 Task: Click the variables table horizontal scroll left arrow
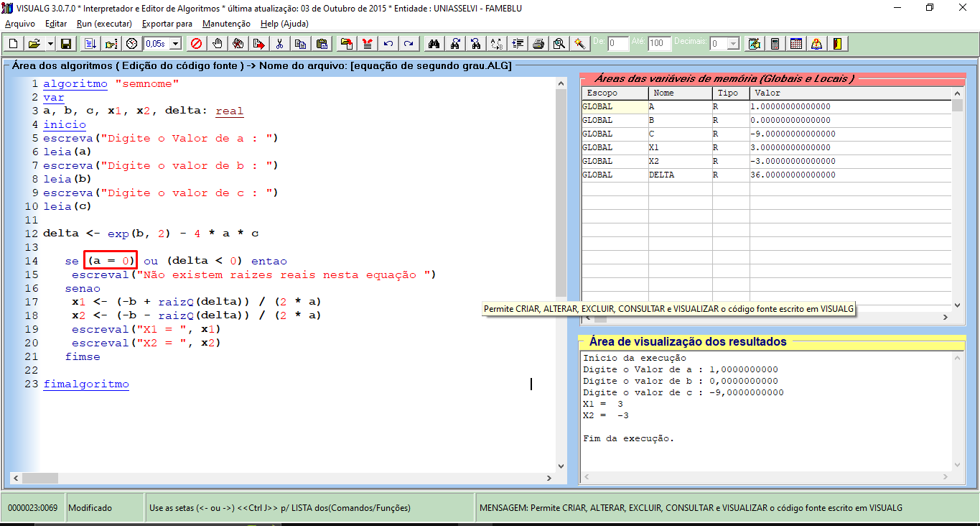coord(587,316)
